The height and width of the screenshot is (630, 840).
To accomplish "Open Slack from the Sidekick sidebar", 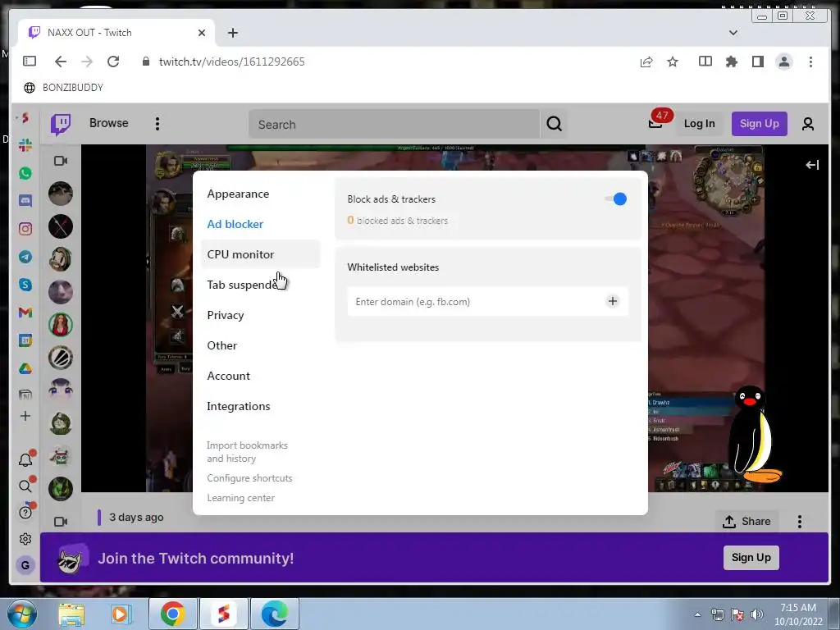I will (25, 145).
